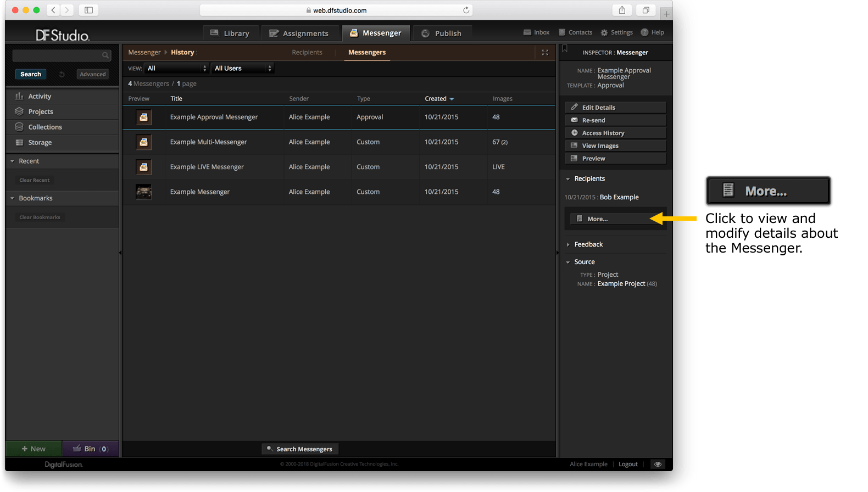Click the inspector bookmark icon

[565, 49]
